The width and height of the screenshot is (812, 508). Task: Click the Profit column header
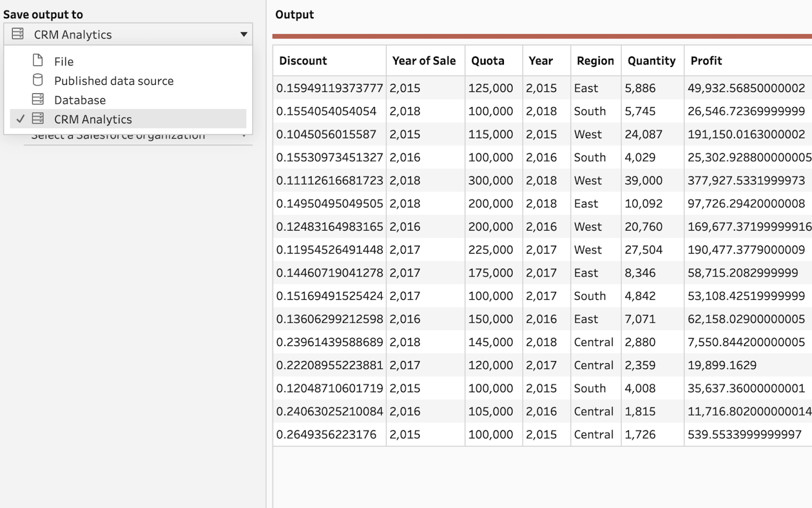click(706, 60)
